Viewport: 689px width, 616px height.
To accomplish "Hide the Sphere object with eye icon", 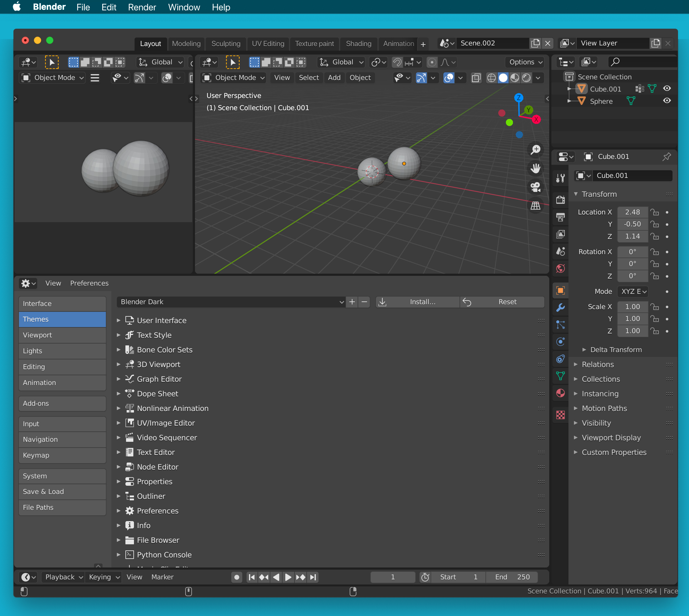I will (x=667, y=101).
